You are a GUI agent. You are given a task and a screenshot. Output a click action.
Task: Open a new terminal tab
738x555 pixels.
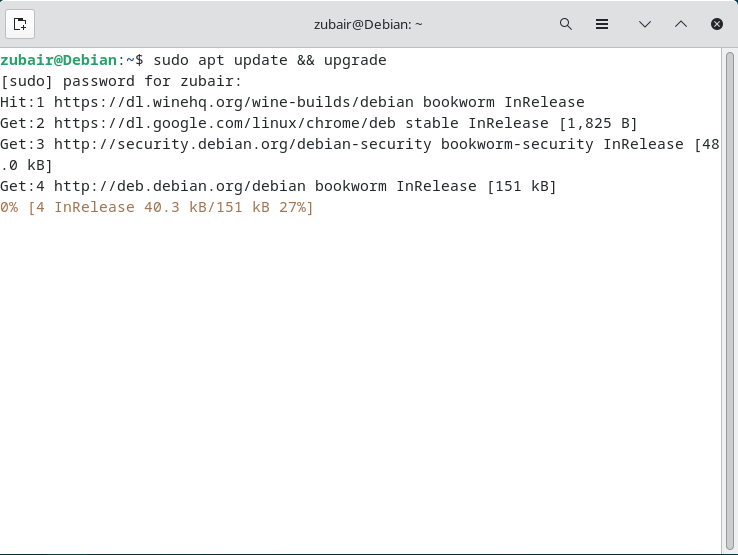20,24
